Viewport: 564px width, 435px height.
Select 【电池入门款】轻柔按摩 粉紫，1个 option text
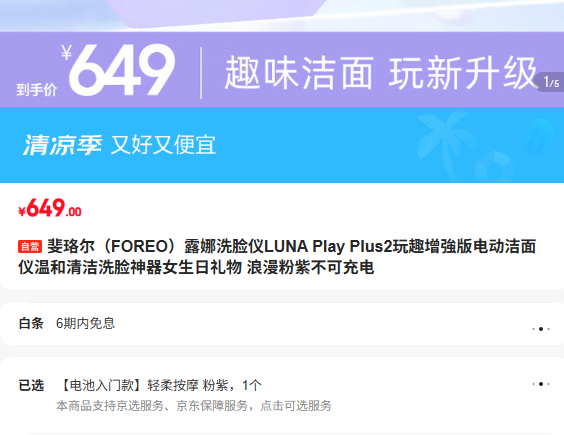159,385
